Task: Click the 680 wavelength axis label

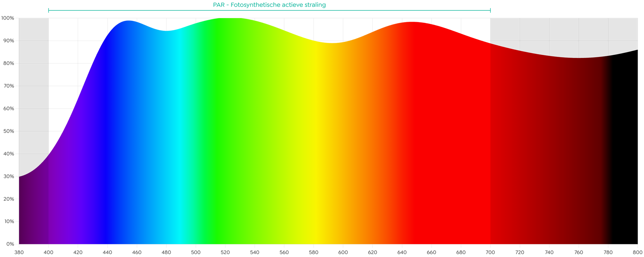Action: [x=461, y=252]
